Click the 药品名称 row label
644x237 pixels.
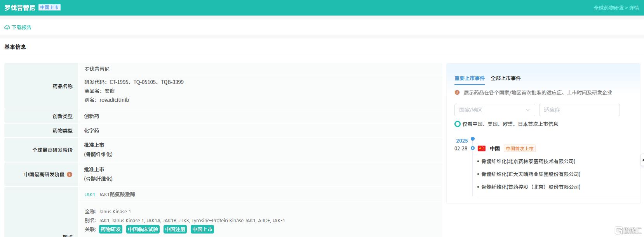click(x=63, y=86)
